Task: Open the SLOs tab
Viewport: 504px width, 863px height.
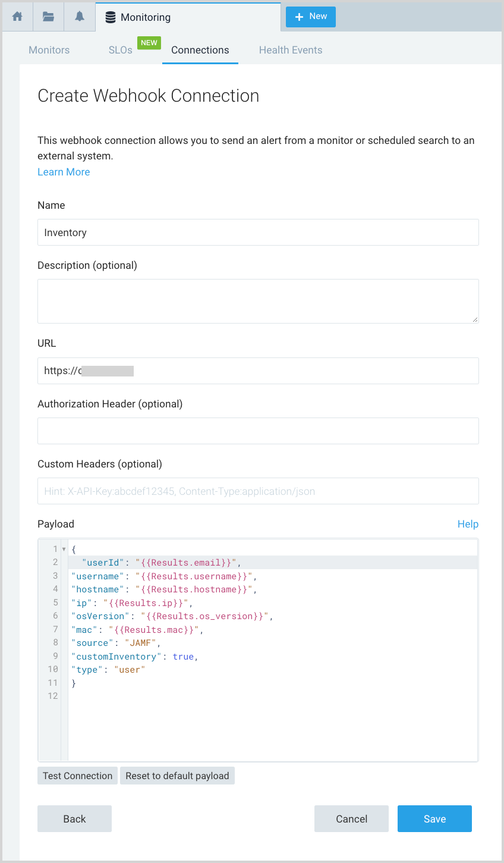Action: click(x=120, y=50)
